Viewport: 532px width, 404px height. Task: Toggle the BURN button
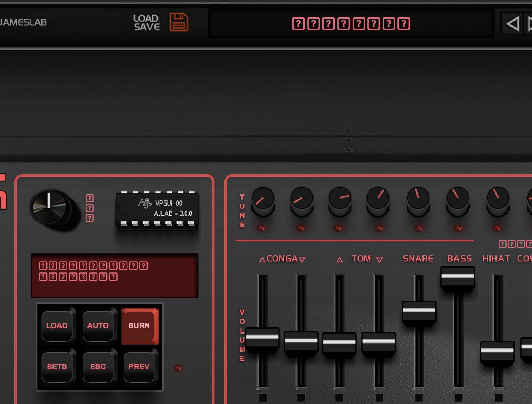(139, 326)
